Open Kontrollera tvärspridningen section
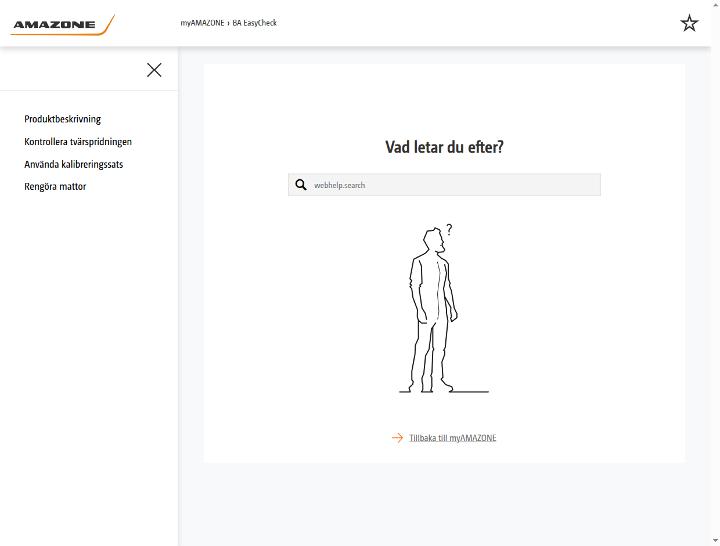 point(78,141)
